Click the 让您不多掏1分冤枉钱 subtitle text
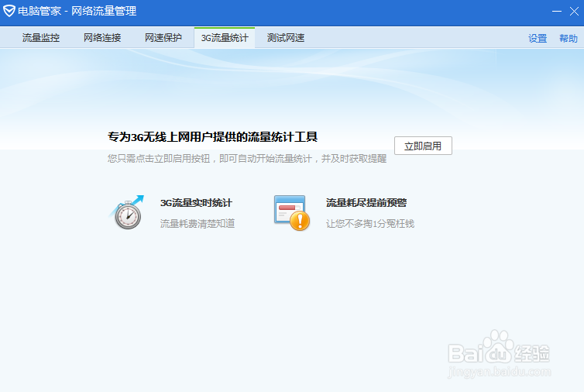Screen dimensions: 584x392 point(370,224)
